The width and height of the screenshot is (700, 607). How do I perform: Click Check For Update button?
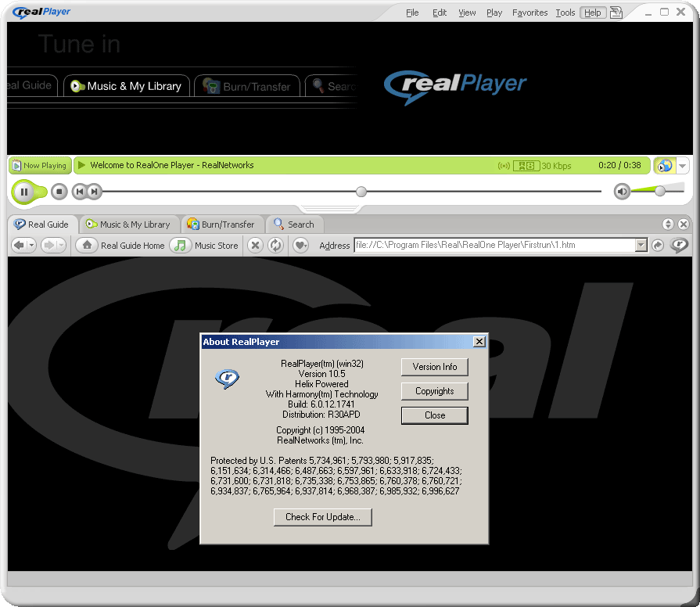tap(322, 517)
